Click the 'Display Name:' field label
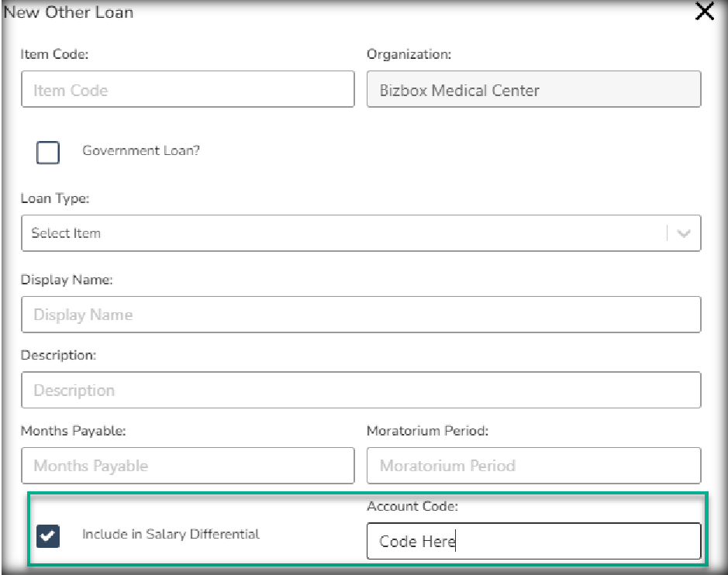 pyautogui.click(x=67, y=280)
